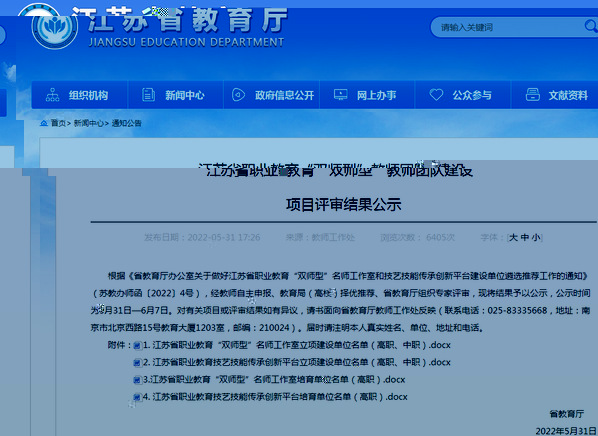Click the file icon before attachment 3

tap(137, 380)
